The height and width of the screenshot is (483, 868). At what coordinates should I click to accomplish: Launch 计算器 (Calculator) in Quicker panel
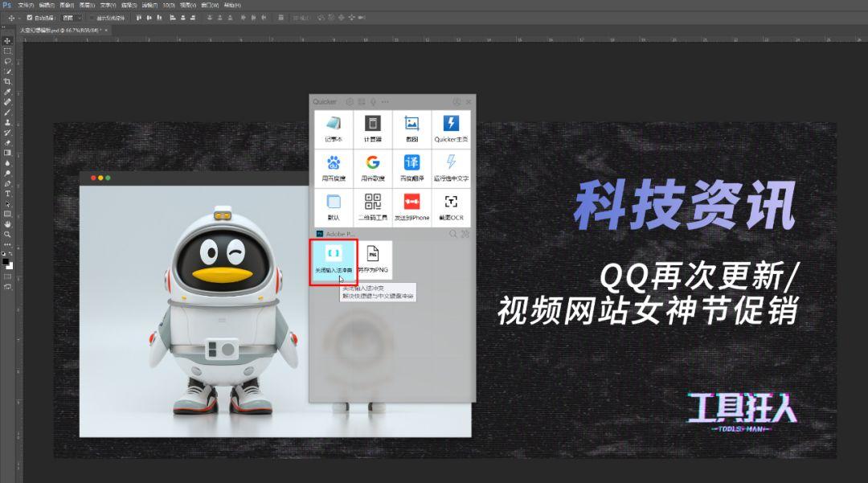pos(373,129)
